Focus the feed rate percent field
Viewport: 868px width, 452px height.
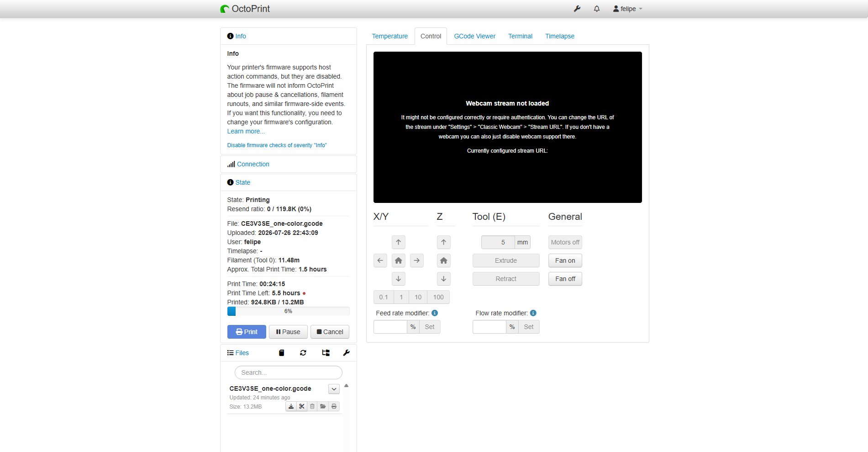click(x=390, y=327)
